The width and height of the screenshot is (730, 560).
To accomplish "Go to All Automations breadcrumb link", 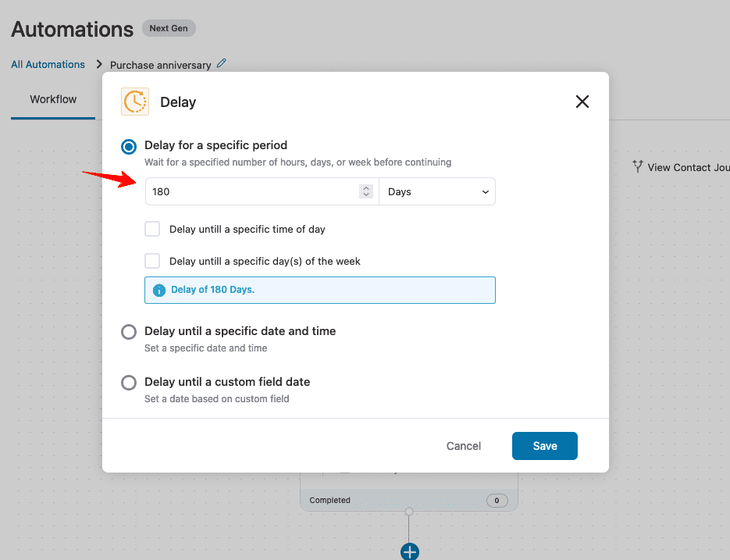I will 48,64.
